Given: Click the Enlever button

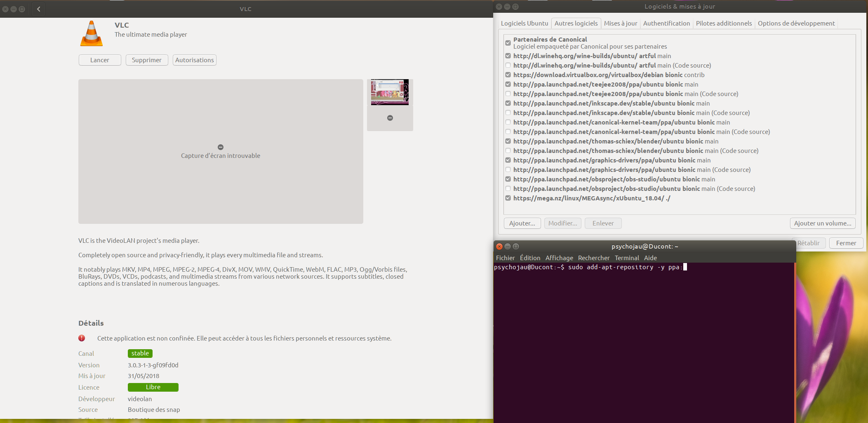Looking at the screenshot, I should [603, 223].
